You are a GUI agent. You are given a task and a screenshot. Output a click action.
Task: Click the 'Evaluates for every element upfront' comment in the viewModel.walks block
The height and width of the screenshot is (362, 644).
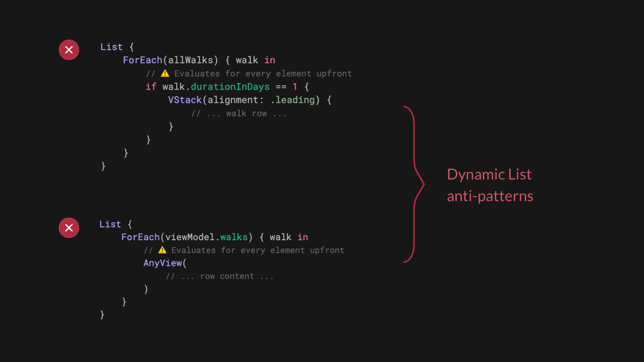point(258,250)
